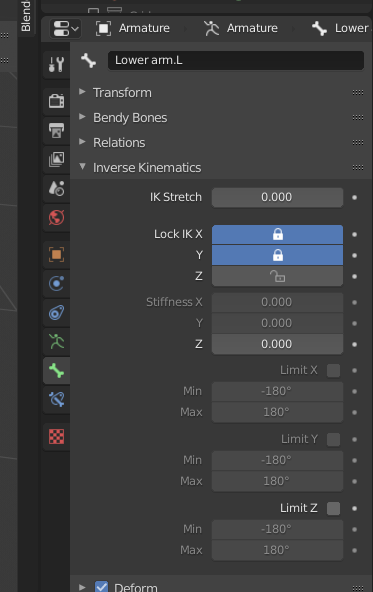Screen dimensions: 373x592
Task: Click the Limit X Min angle field
Action: click(x=277, y=391)
